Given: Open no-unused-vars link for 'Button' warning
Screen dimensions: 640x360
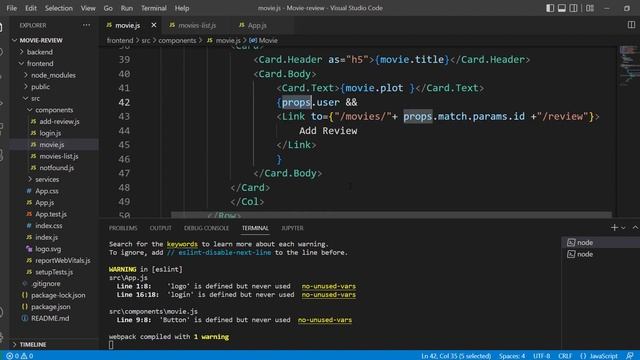Looking at the screenshot, I should (324, 320).
